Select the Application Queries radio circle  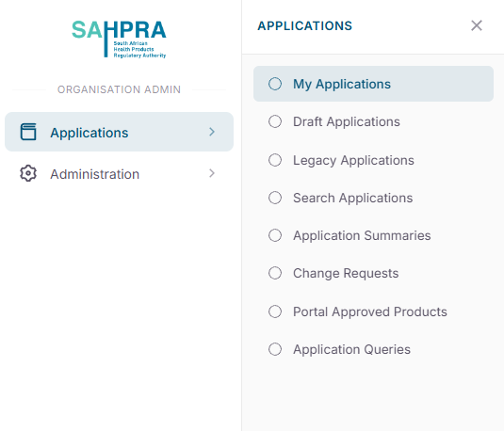click(x=275, y=349)
